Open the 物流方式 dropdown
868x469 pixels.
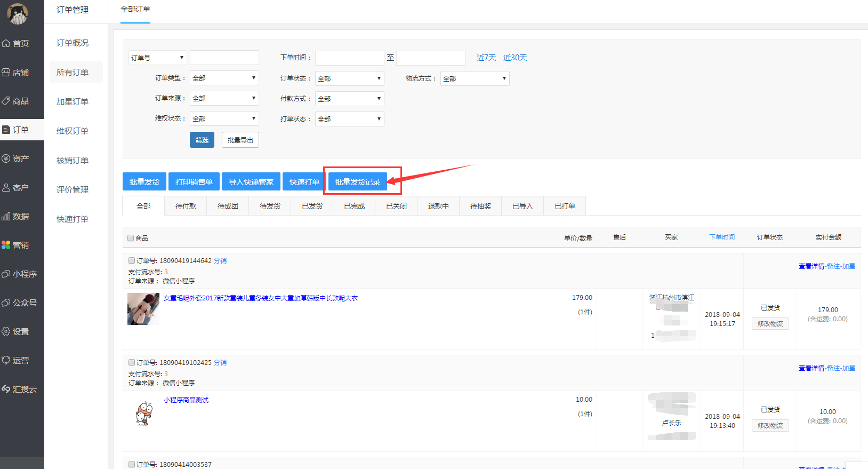coord(475,78)
